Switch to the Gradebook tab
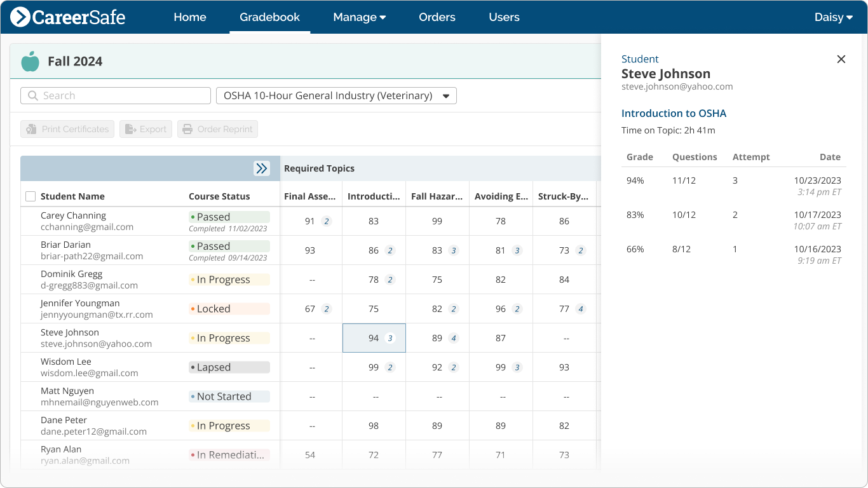This screenshot has height=488, width=868. [x=269, y=17]
